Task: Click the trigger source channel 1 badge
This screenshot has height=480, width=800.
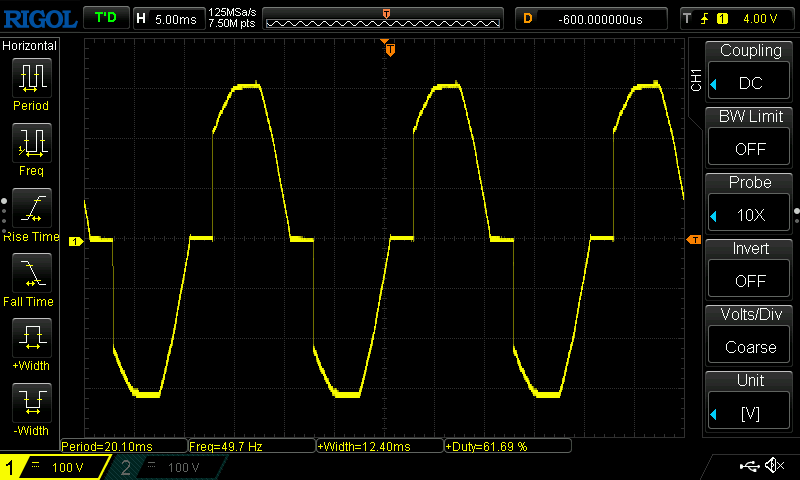Action: pyautogui.click(x=722, y=19)
